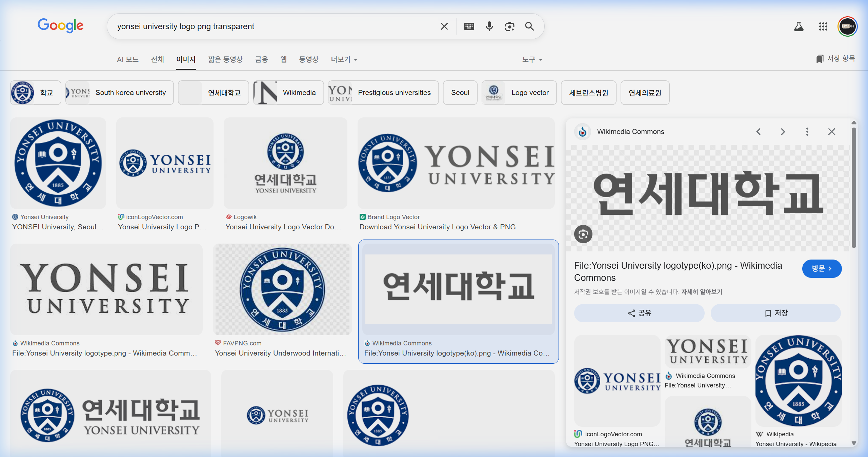Open 자세히 알아보기 copyright link
This screenshot has width=868, height=457.
coord(702,292)
